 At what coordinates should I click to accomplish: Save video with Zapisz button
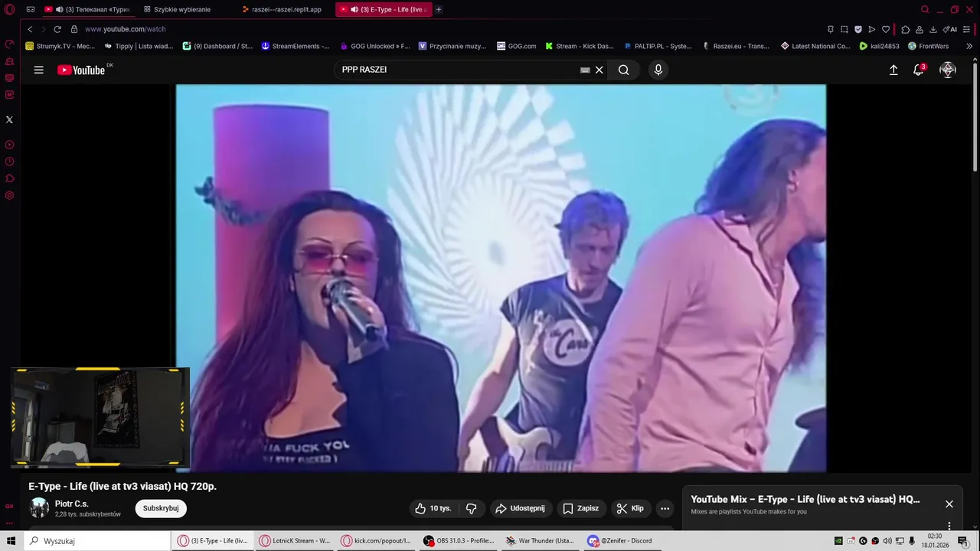581,508
